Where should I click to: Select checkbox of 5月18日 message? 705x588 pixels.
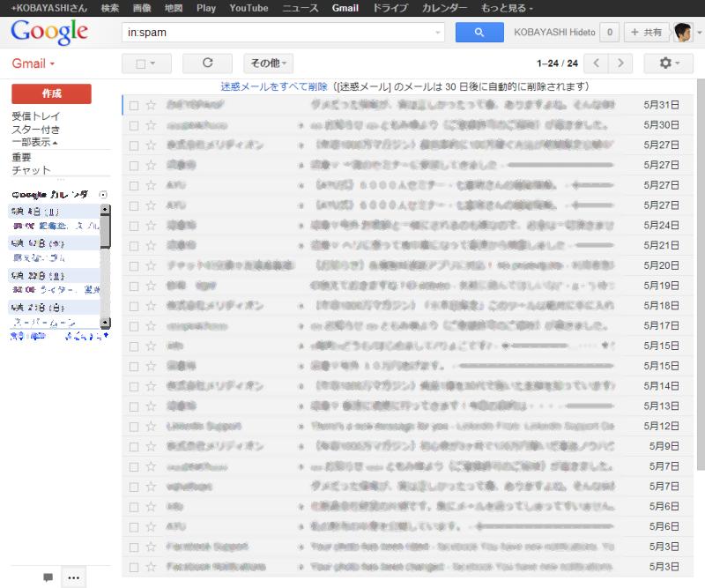(134, 307)
